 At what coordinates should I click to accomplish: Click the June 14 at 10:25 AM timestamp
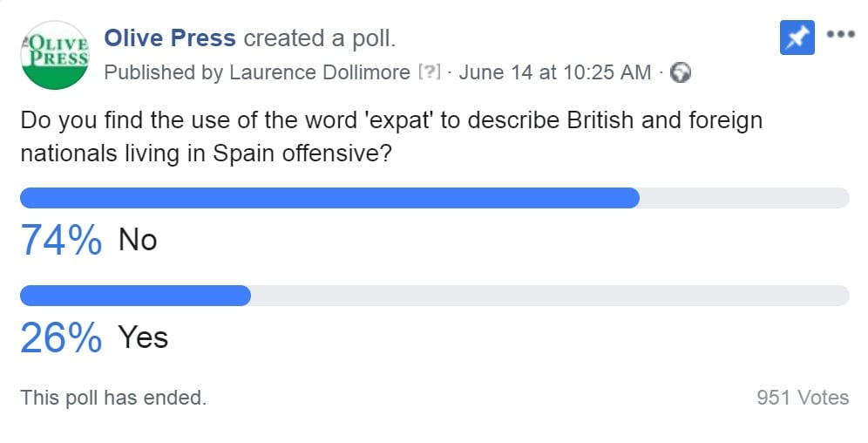pyautogui.click(x=554, y=72)
